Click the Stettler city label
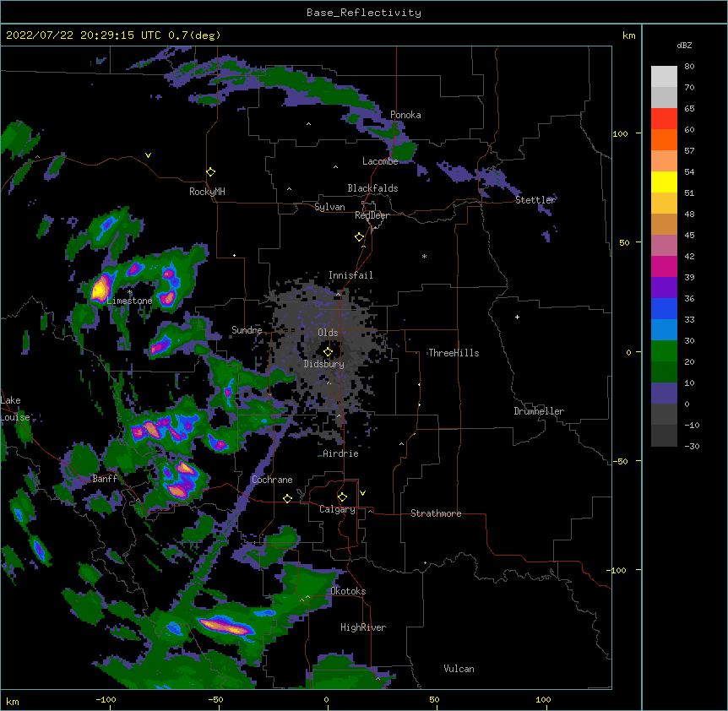728x711 pixels. point(535,200)
